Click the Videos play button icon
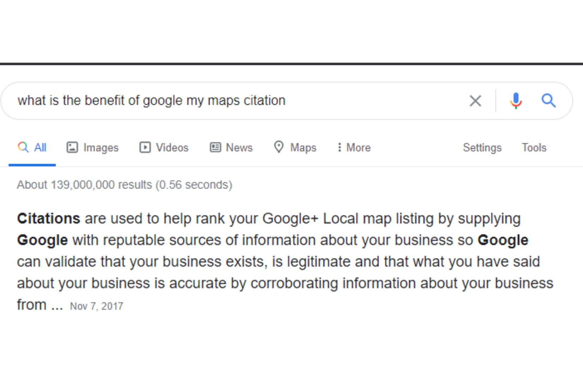The width and height of the screenshot is (583, 392). pyautogui.click(x=145, y=148)
